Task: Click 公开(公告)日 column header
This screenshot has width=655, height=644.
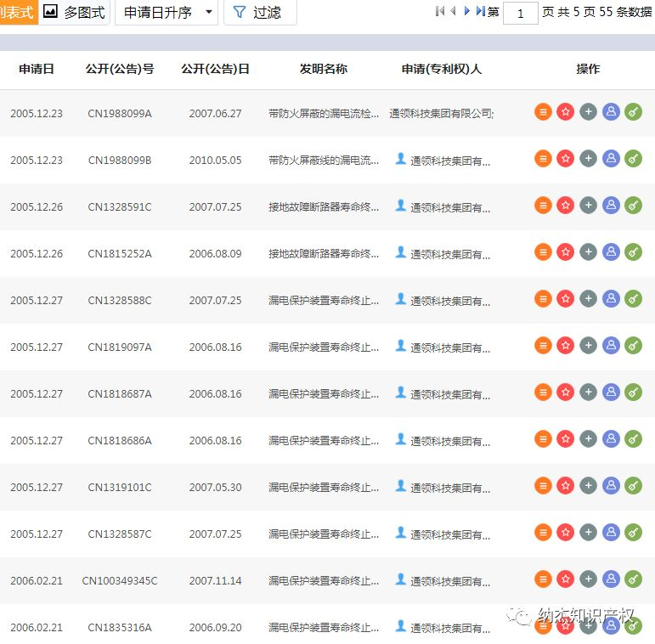Action: click(215, 69)
